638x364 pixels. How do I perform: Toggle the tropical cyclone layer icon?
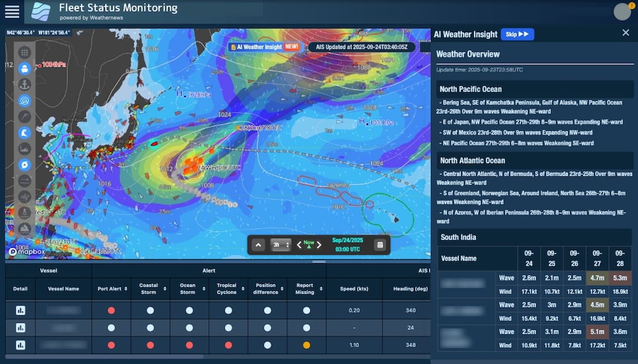coord(25,165)
